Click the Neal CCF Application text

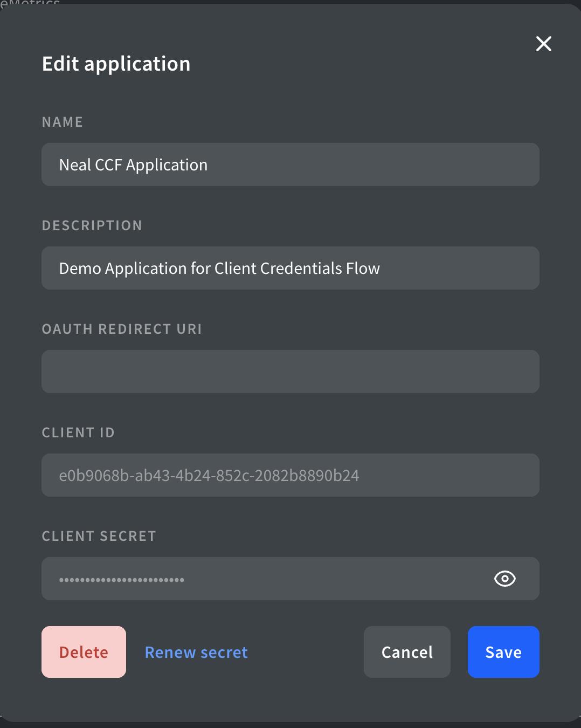pos(133,165)
